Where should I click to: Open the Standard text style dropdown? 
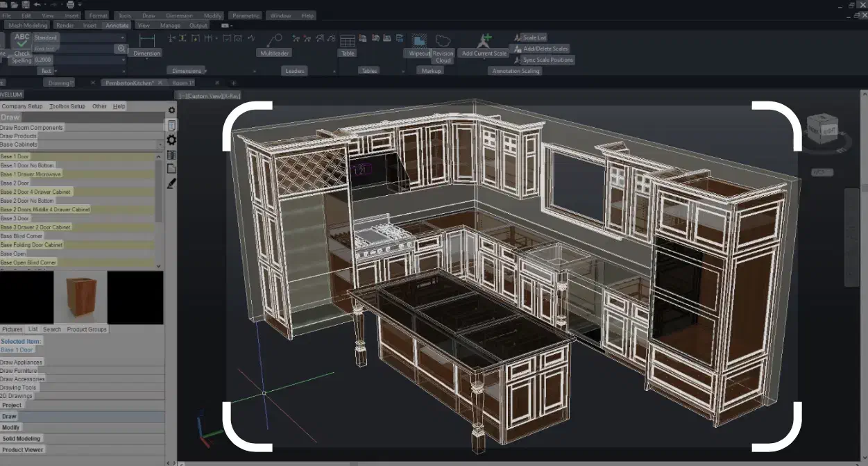(124, 38)
